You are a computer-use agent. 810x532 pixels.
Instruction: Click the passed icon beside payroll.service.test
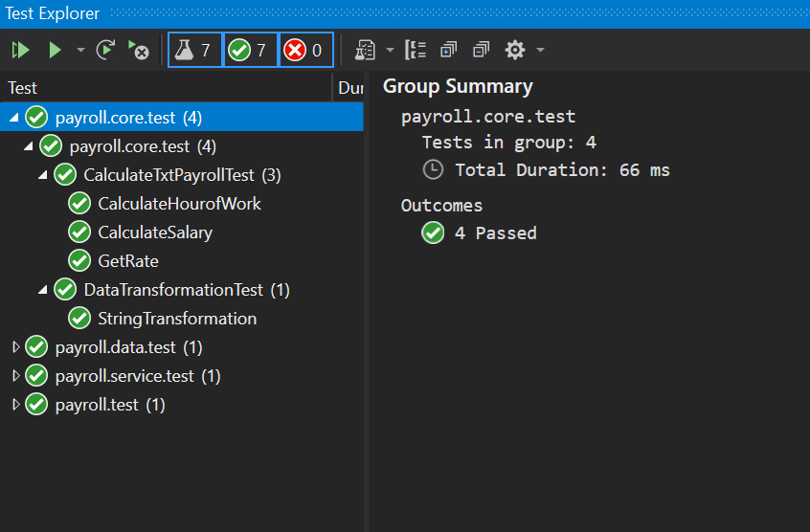pos(36,375)
